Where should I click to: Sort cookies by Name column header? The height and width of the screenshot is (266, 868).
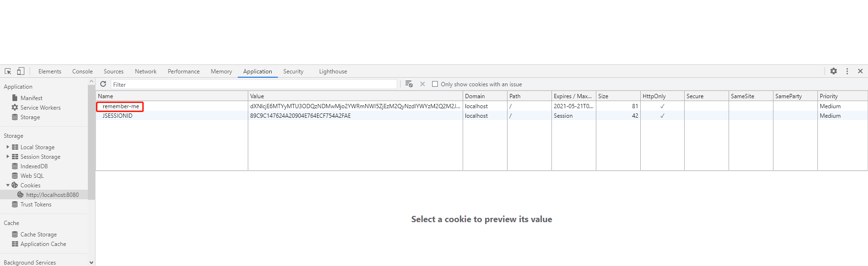172,96
